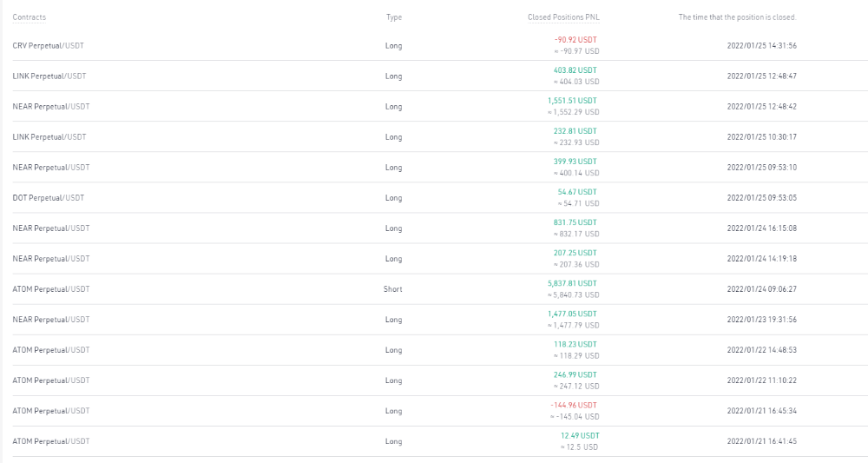The width and height of the screenshot is (868, 463).
Task: Click the 5,837.81 USDT profit value
Action: 572,283
